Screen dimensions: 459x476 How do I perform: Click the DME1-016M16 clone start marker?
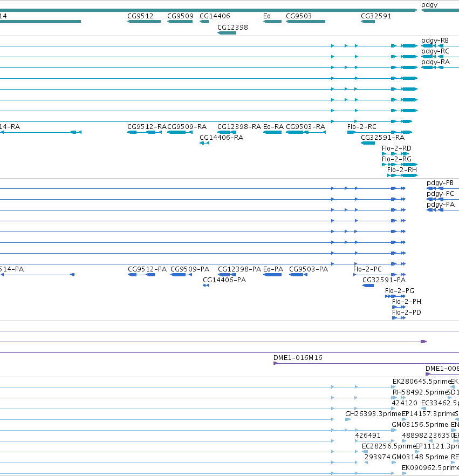[x=276, y=363]
